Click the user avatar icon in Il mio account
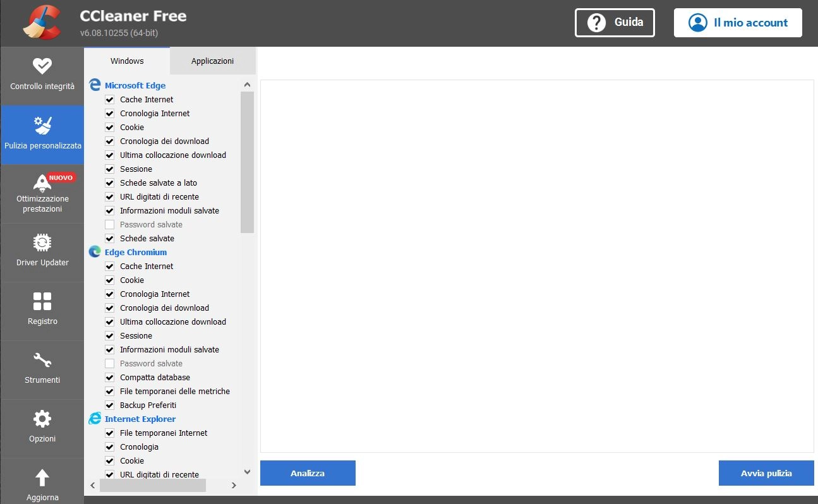The height and width of the screenshot is (504, 818). [x=698, y=23]
